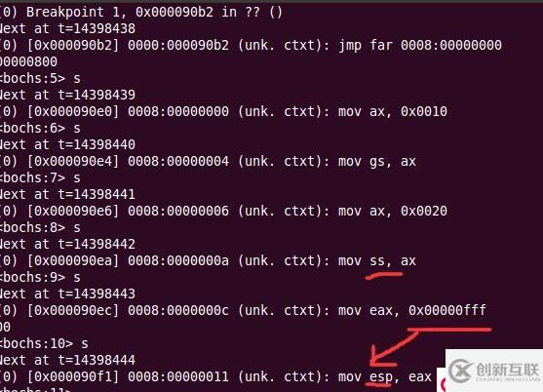The height and width of the screenshot is (392, 543).
Task: Click the 创新互联 watermark logo icon
Action: pos(460,371)
